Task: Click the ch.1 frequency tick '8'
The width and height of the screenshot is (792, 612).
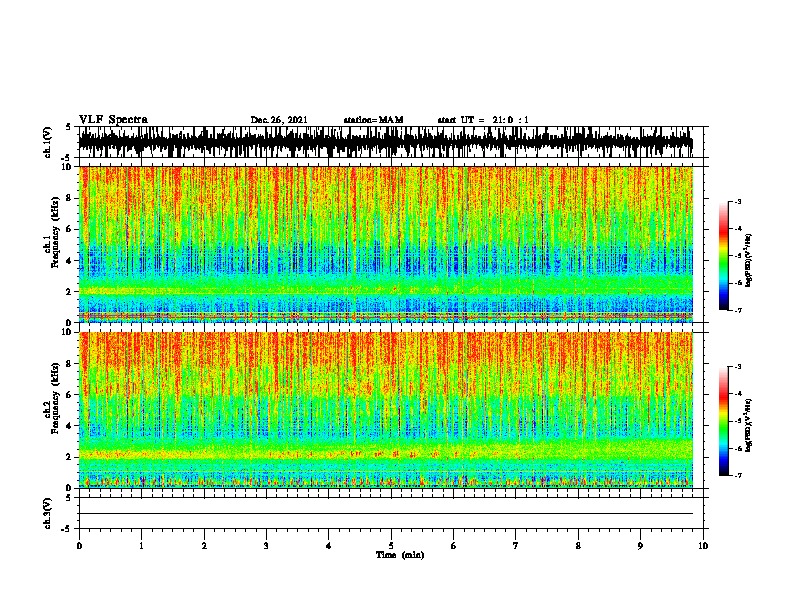Action: [70, 198]
